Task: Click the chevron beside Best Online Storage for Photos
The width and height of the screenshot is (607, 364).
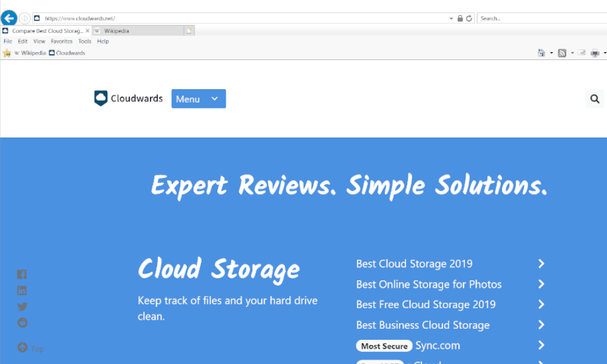Action: point(541,285)
